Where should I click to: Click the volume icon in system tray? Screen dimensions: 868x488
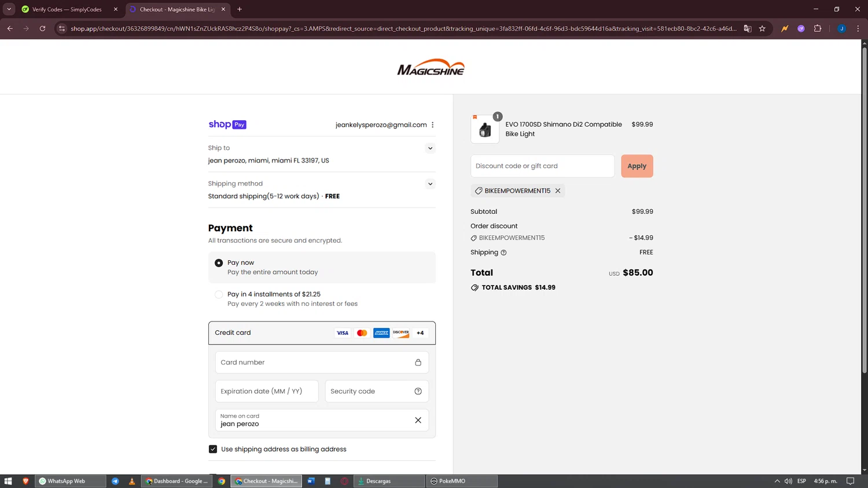point(788,481)
